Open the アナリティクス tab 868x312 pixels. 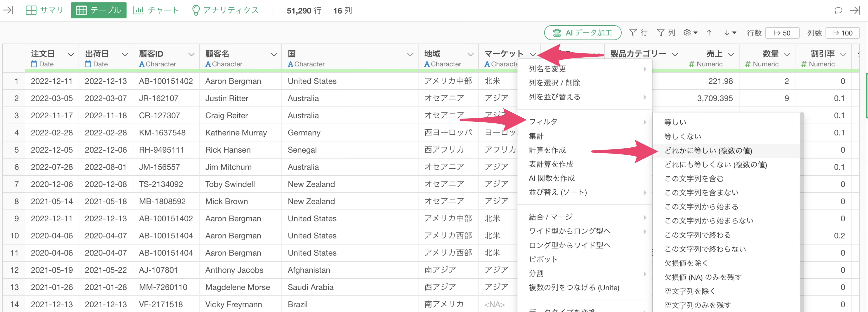tap(225, 10)
